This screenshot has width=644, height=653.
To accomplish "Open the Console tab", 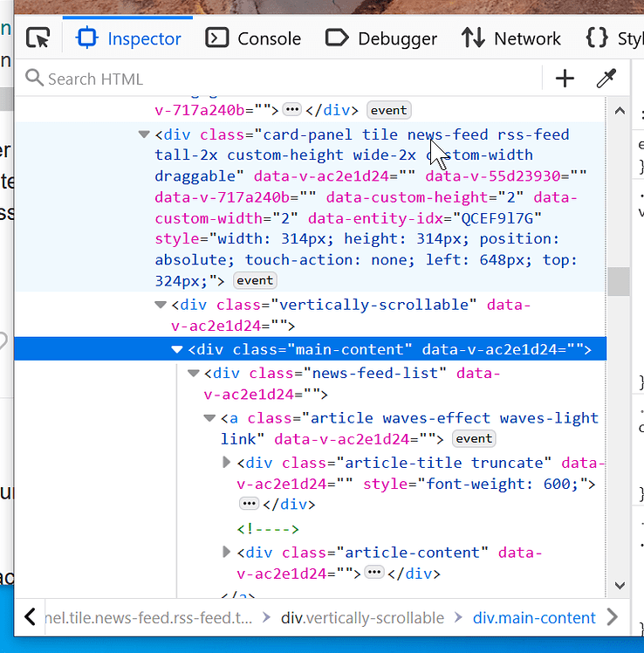I will (x=253, y=38).
